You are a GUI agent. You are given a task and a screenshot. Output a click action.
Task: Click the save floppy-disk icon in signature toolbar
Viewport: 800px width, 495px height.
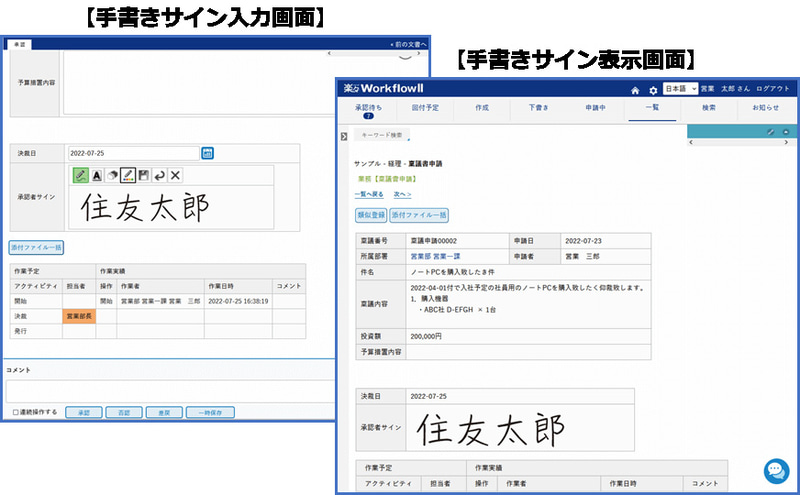144,175
